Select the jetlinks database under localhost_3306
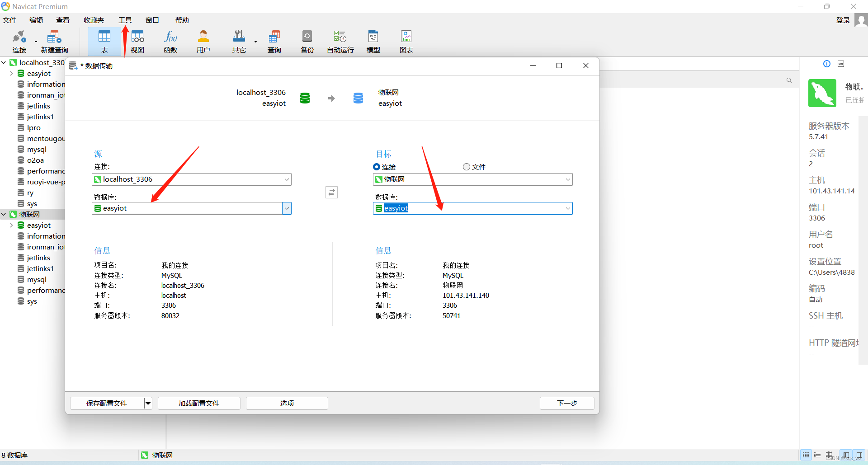Screen dimensions: 868x465 pos(38,106)
